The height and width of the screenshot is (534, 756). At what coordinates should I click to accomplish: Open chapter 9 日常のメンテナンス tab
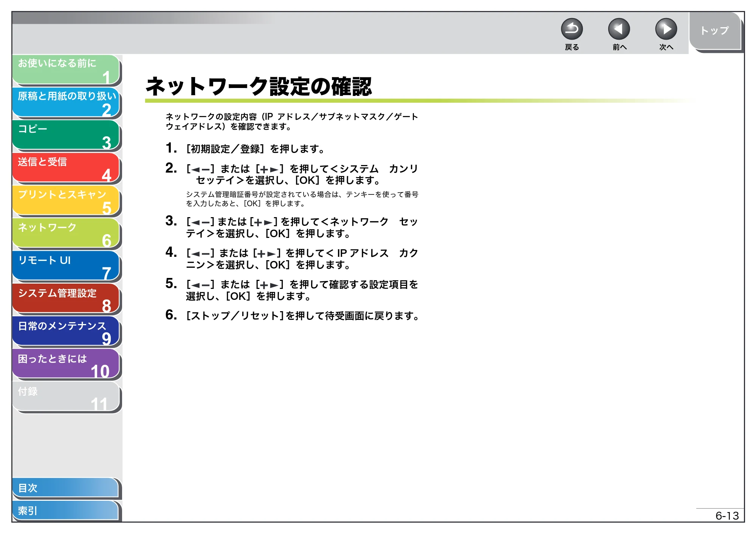pos(66,332)
